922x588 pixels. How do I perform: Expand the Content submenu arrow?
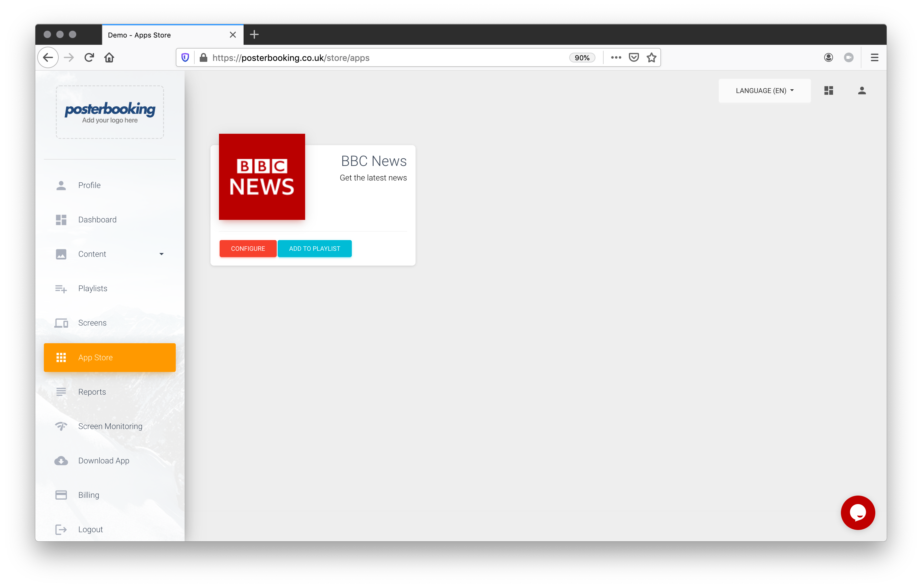tap(162, 254)
